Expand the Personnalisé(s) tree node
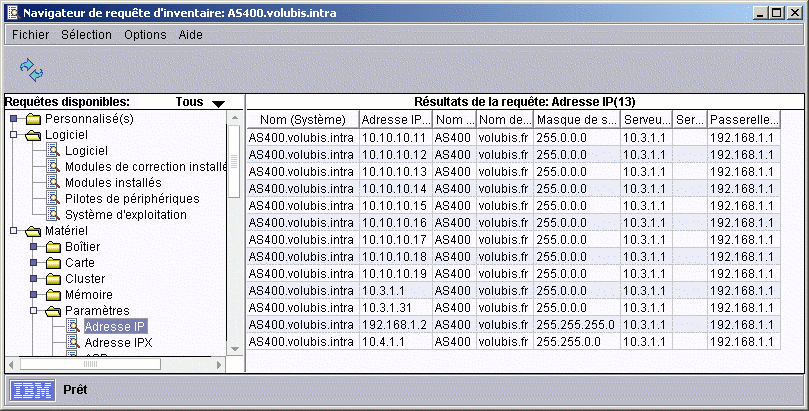This screenshot has height=411, width=809. 14,119
